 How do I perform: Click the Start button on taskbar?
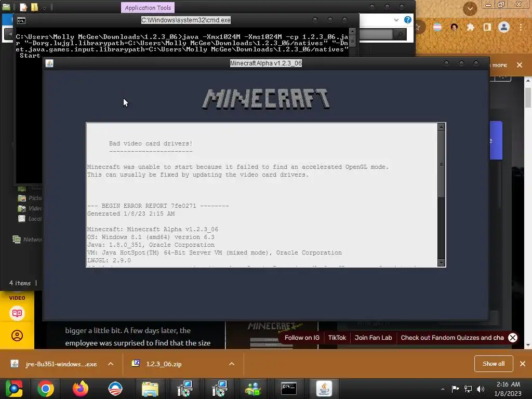click(14, 389)
